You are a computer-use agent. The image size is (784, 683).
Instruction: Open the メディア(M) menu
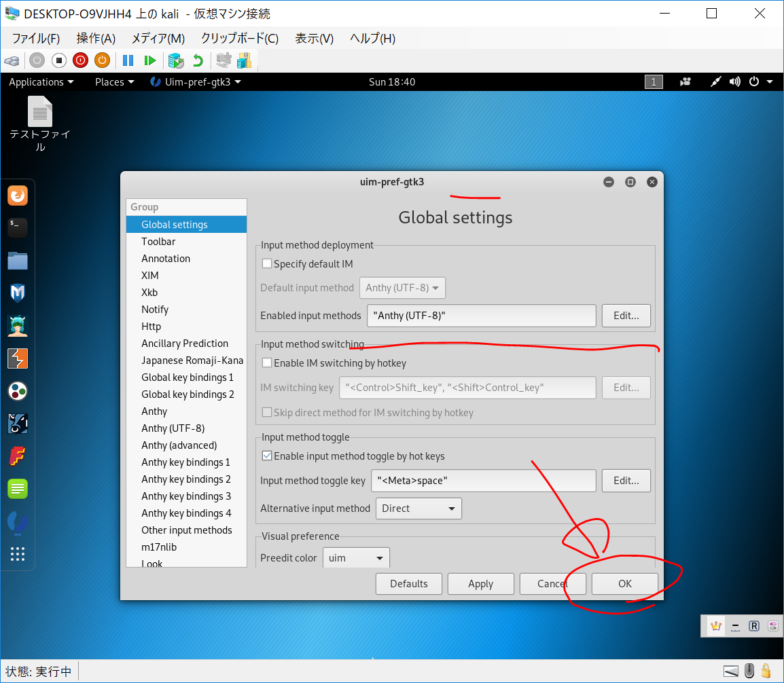tap(158, 39)
